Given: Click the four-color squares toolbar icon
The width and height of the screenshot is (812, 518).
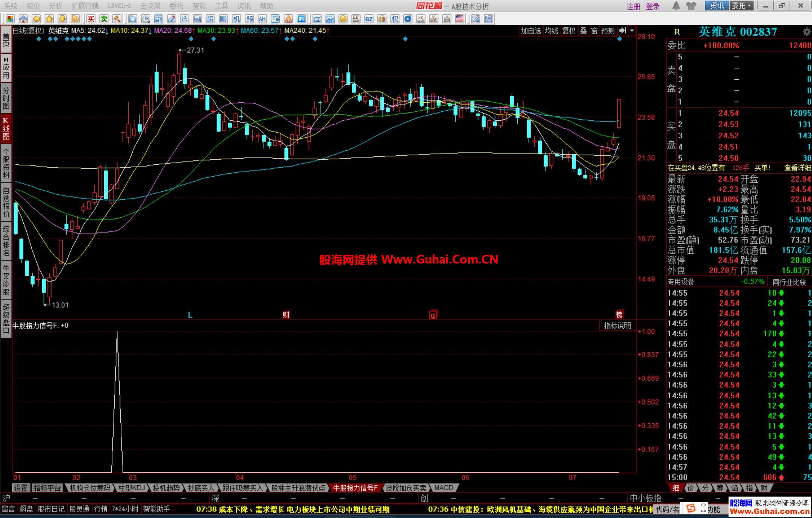Looking at the screenshot, I should coord(10,19).
